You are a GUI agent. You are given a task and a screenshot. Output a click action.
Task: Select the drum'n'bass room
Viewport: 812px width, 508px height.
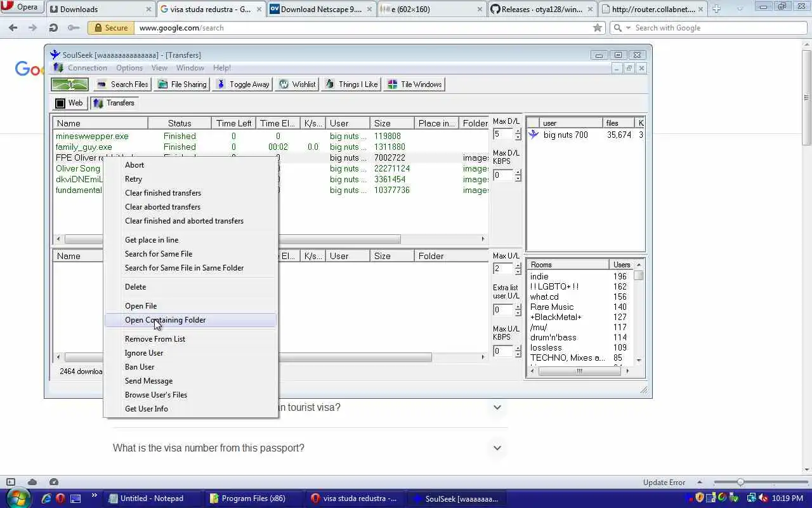(580, 337)
